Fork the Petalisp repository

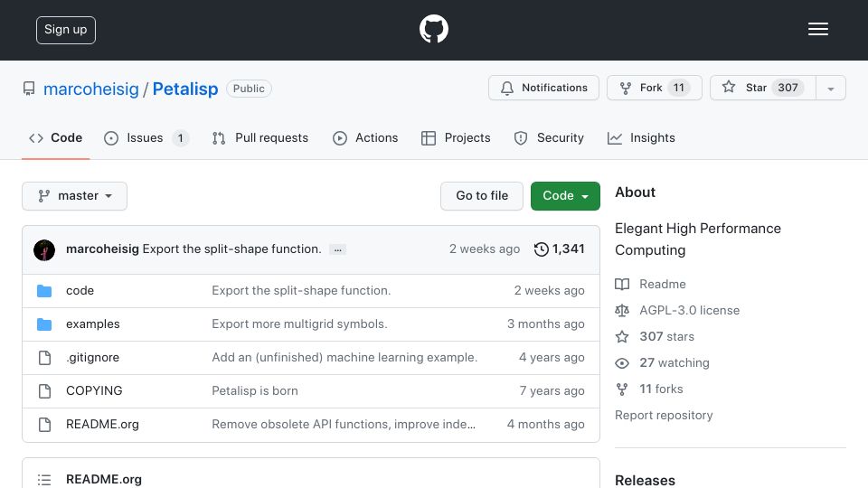pos(655,88)
